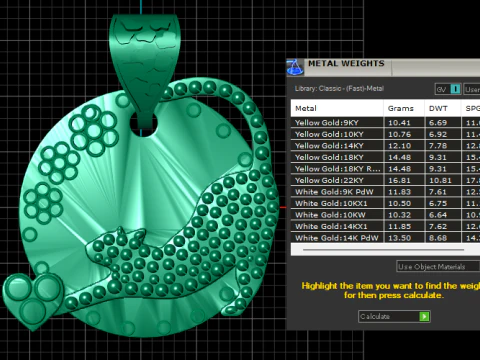Click the horizontal scrollbar under the metal table
Viewport: 480px width, 360px height.
tap(383, 249)
